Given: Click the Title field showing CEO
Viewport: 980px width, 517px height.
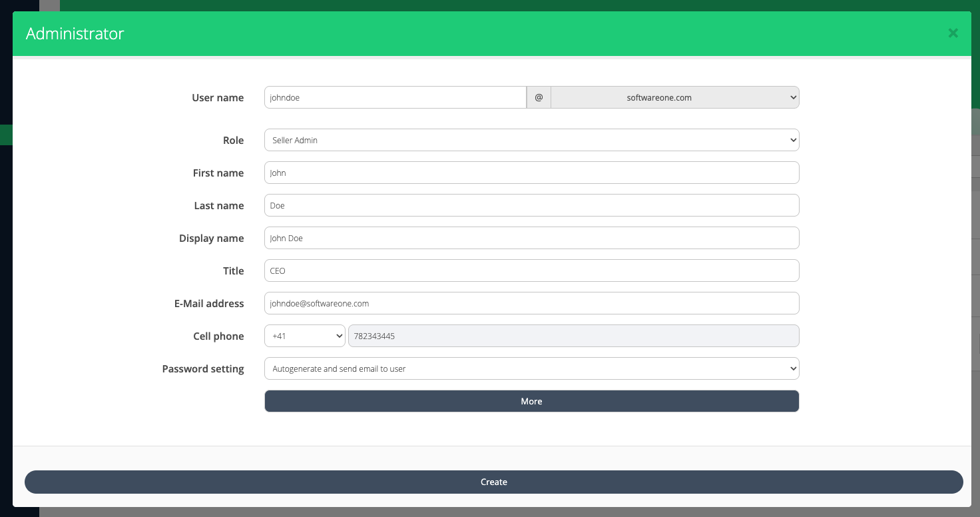Looking at the screenshot, I should tap(531, 271).
